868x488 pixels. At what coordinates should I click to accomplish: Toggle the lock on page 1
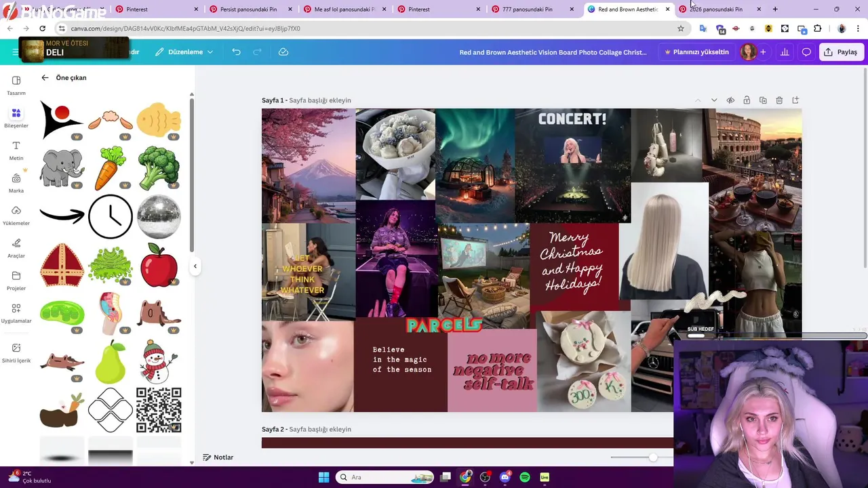click(x=747, y=100)
